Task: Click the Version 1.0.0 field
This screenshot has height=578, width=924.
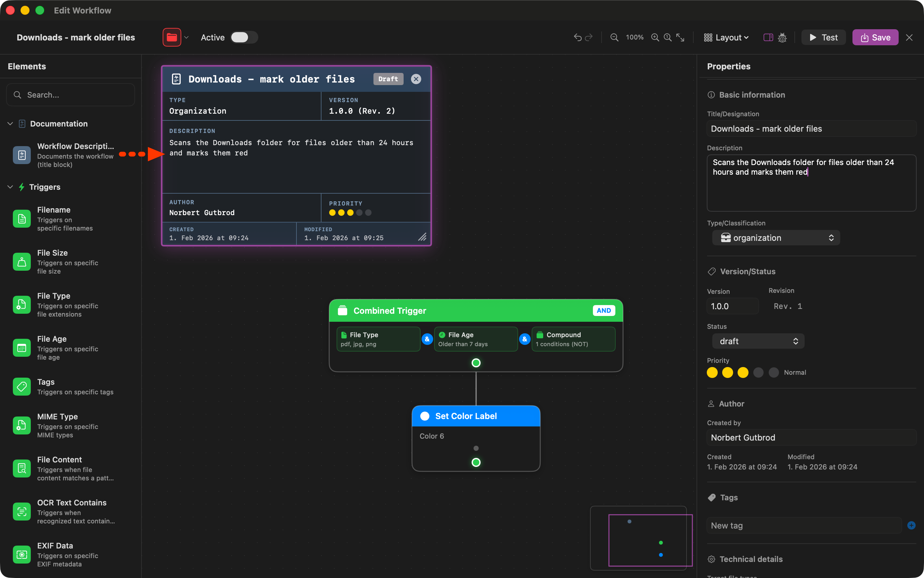Action: click(x=733, y=306)
